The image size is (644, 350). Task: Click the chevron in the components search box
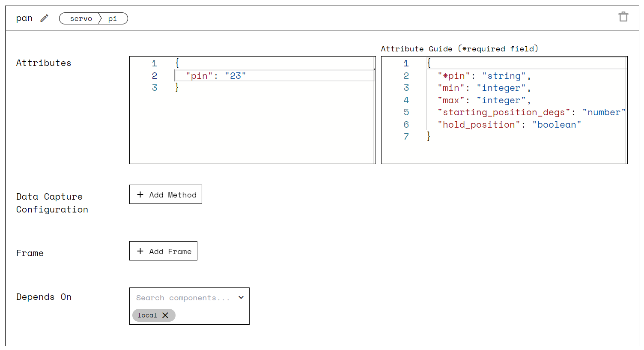coord(241,297)
